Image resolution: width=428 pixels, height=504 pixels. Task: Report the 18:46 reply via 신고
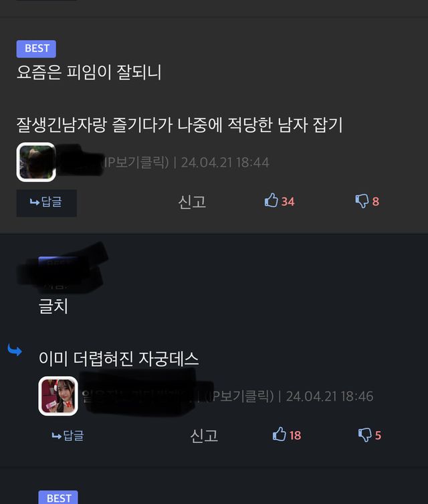[204, 436]
